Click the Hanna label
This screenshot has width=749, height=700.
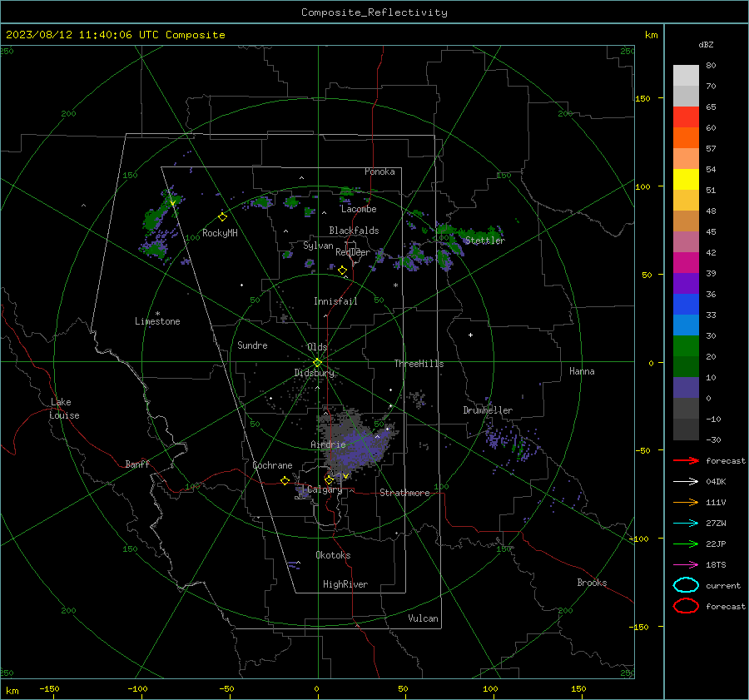pos(582,371)
